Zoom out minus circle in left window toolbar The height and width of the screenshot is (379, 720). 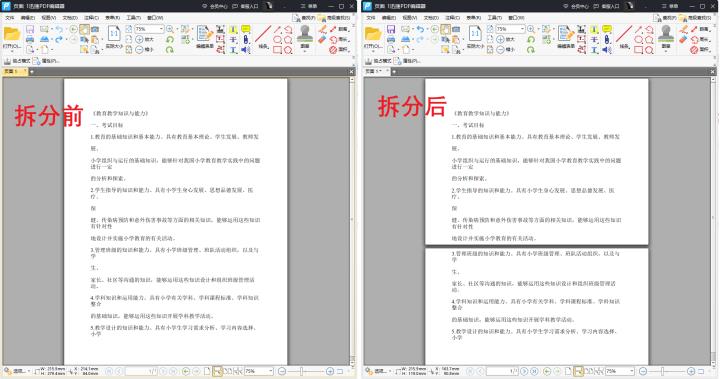(139, 50)
